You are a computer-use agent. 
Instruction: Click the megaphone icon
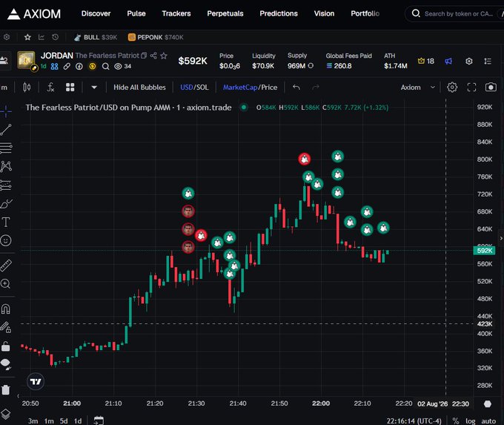point(448,61)
